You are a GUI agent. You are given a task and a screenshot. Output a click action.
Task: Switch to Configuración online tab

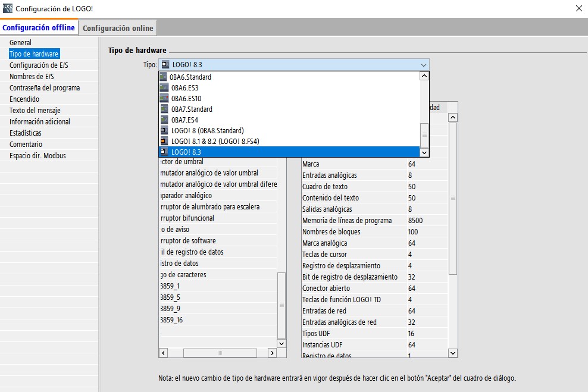tap(118, 28)
